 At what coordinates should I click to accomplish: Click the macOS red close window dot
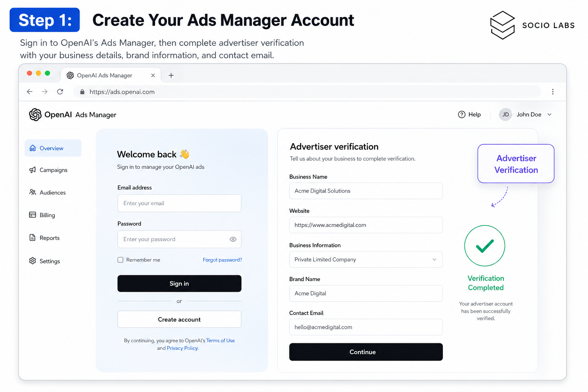29,73
